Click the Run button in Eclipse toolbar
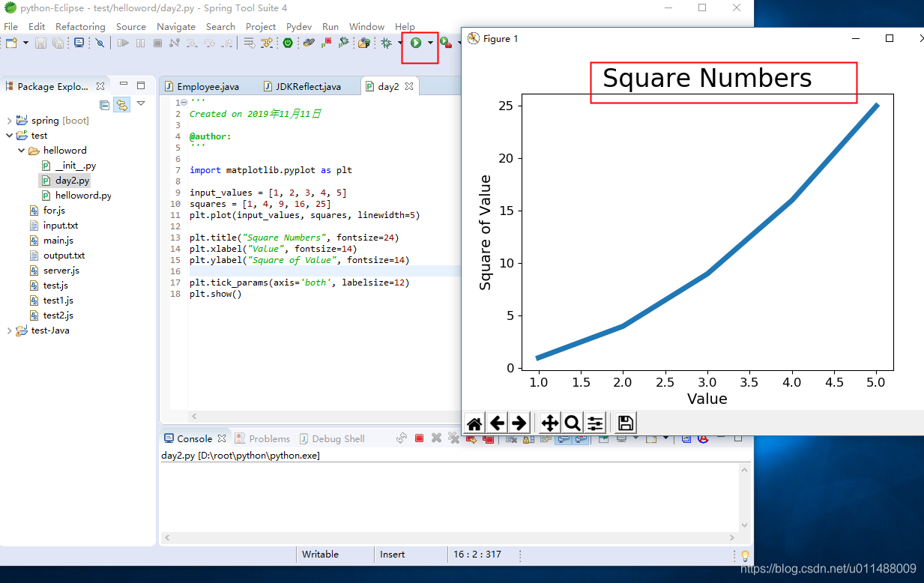Viewport: 924px width, 583px height. click(417, 43)
